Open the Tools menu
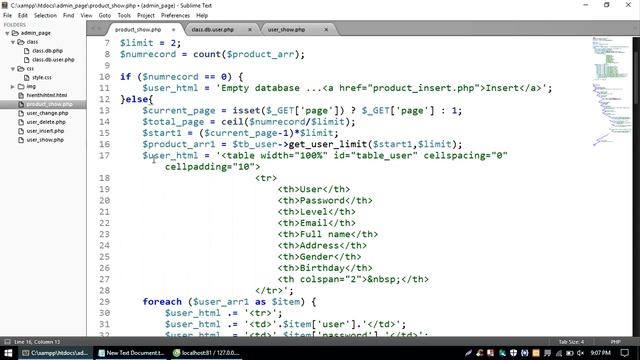 [x=124, y=16]
